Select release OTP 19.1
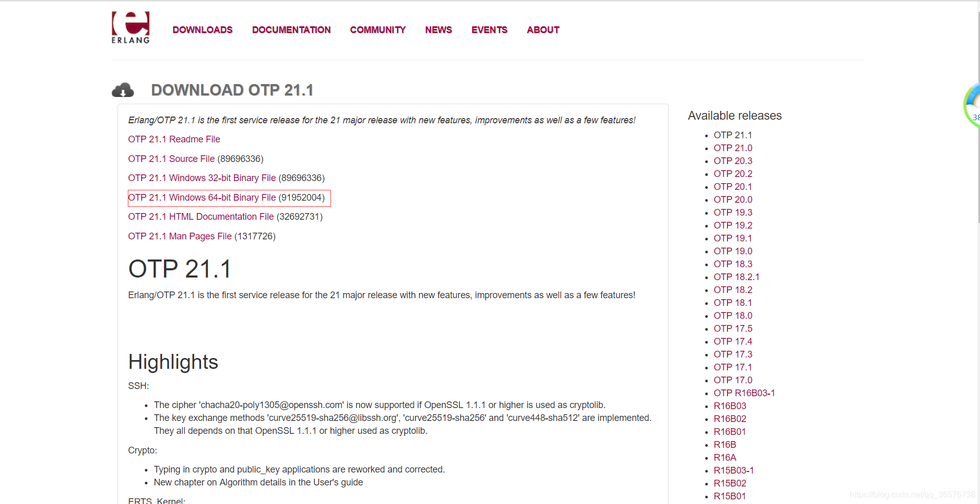Screen dimensions: 980x504 (x=733, y=238)
